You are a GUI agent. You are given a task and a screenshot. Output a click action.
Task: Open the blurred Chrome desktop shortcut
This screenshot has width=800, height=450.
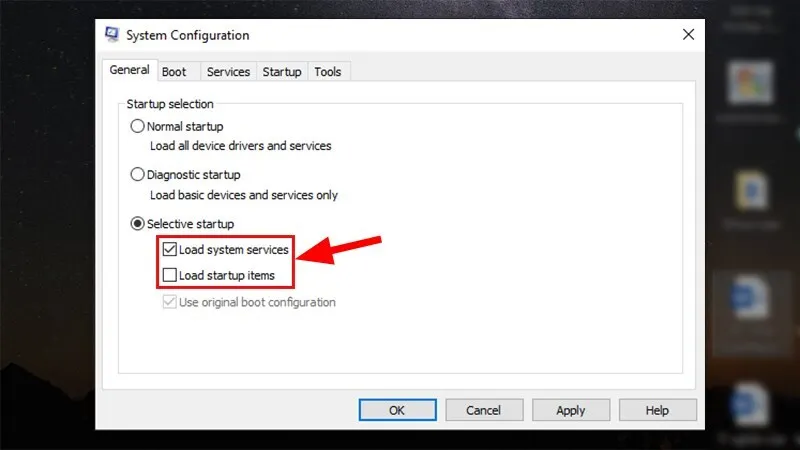(x=750, y=83)
